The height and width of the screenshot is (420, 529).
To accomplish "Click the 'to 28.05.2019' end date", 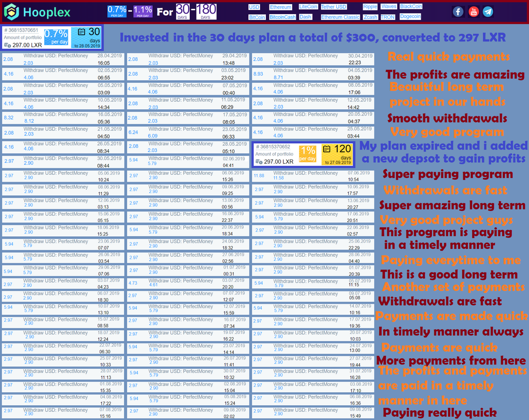I will (87, 46).
